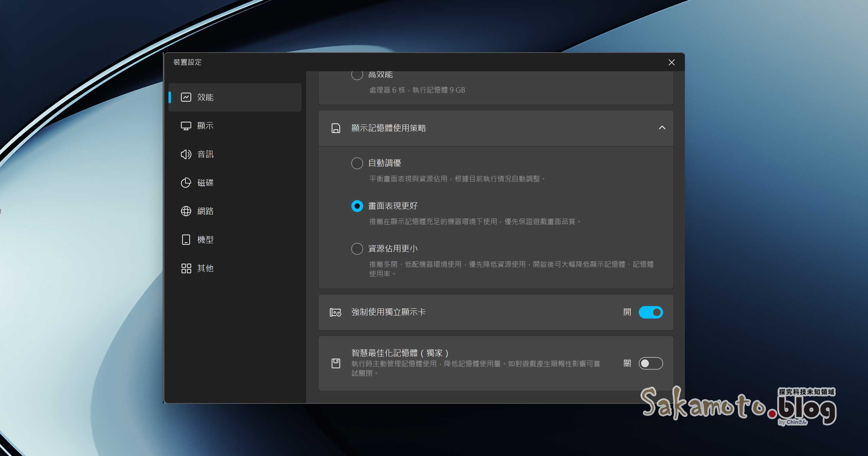
Task: Click the 顯示記憶體使用策略 save-disk icon
Action: [x=336, y=128]
